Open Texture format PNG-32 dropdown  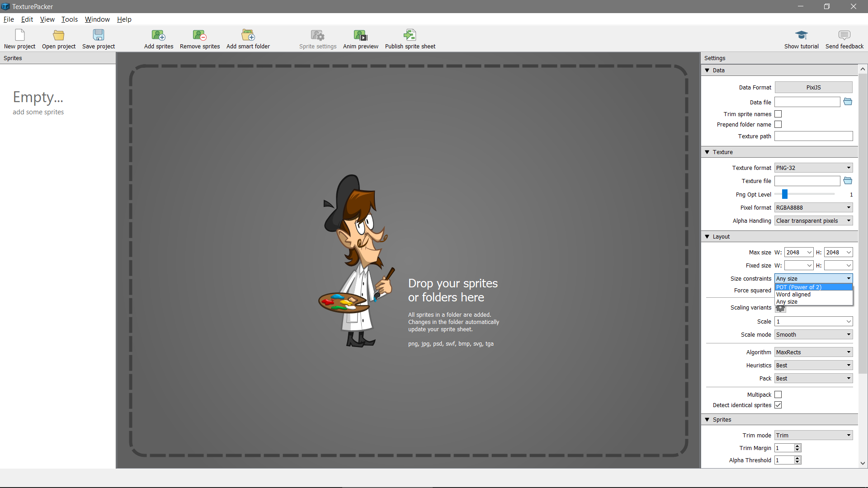coord(813,168)
